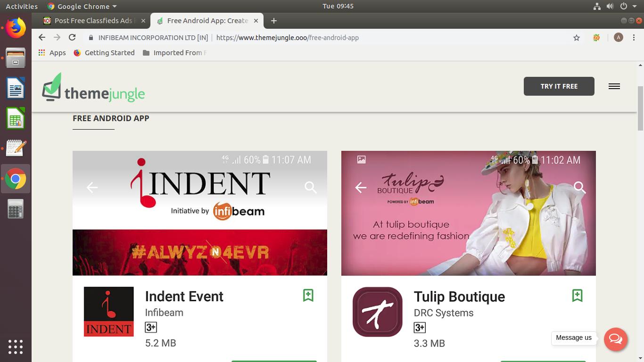Click the Tulip Boutique banner image
644x362 pixels.
pos(469,213)
